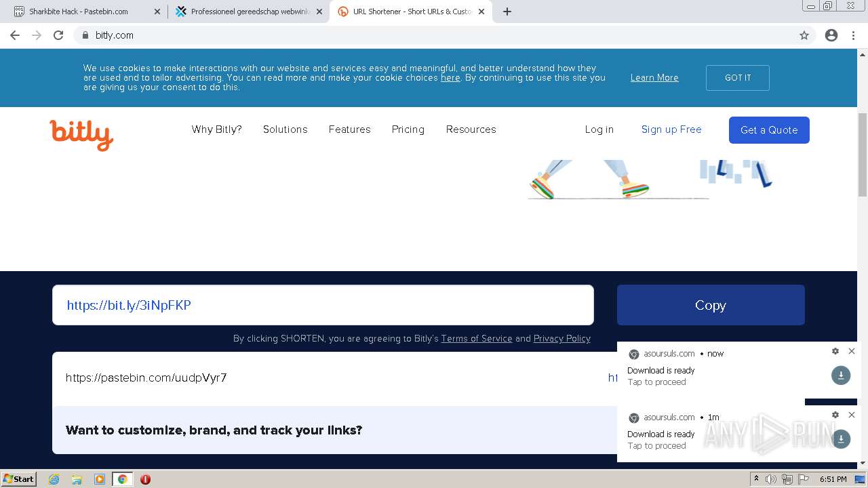
Task: Open the Learn More cookie link
Action: pyautogui.click(x=654, y=78)
